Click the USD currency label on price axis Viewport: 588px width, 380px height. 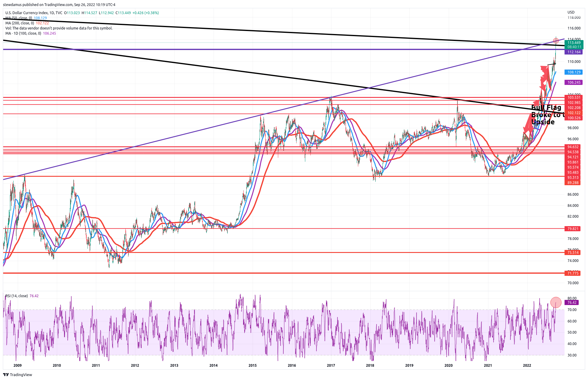[571, 12]
